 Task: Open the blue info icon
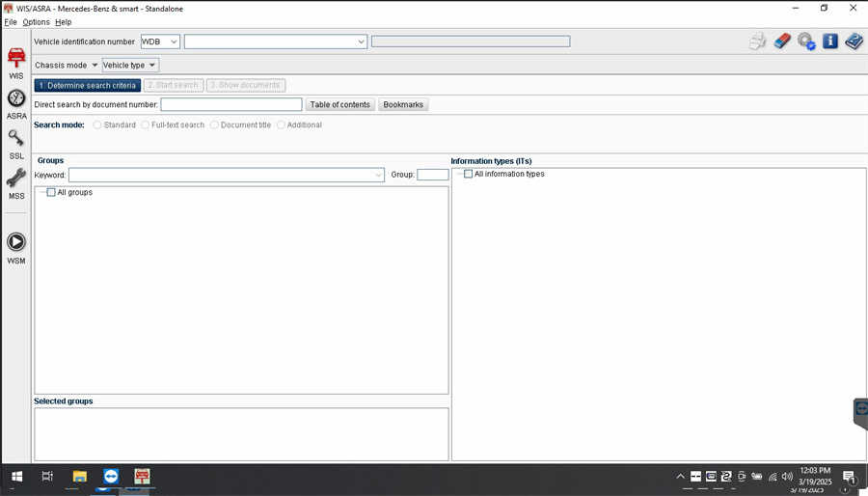pos(829,41)
